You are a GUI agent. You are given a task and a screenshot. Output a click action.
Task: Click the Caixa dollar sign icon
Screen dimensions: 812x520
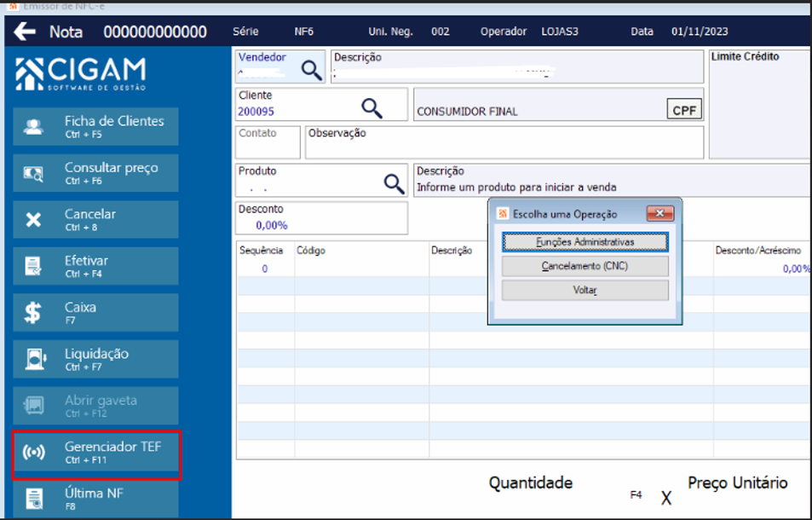[32, 313]
